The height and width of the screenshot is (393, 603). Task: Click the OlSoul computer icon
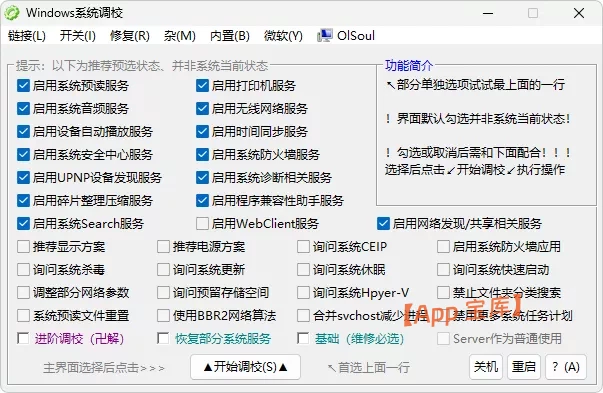pyautogui.click(x=324, y=36)
